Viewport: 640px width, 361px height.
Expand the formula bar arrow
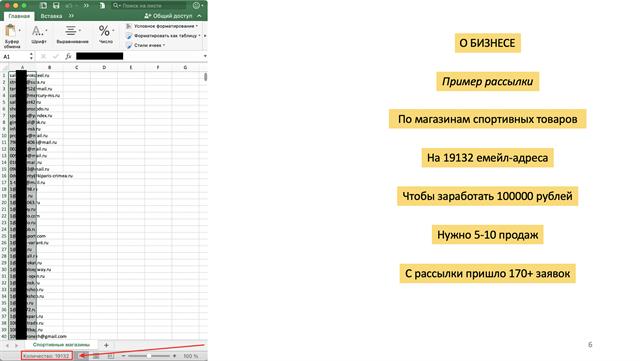tap(205, 56)
